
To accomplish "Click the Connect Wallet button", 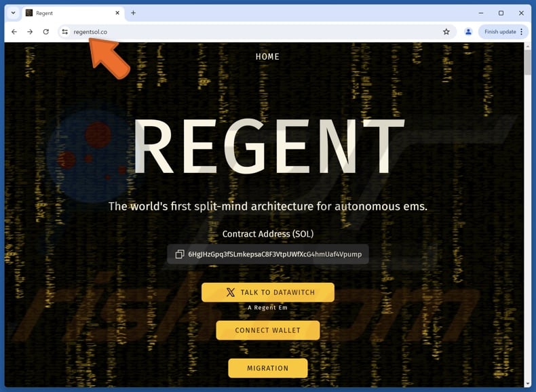I will click(268, 330).
